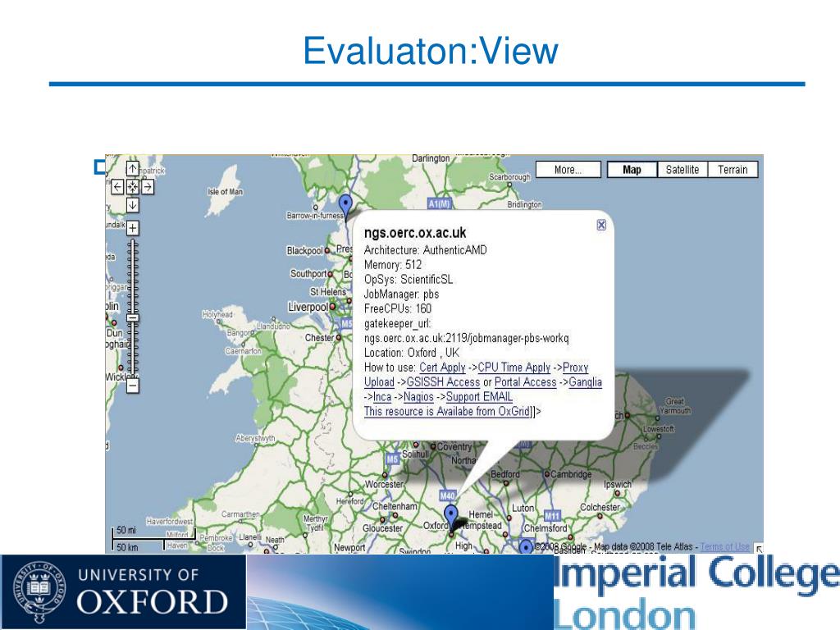Pan the map up with the arrow
The width and height of the screenshot is (840, 630).
point(133,168)
